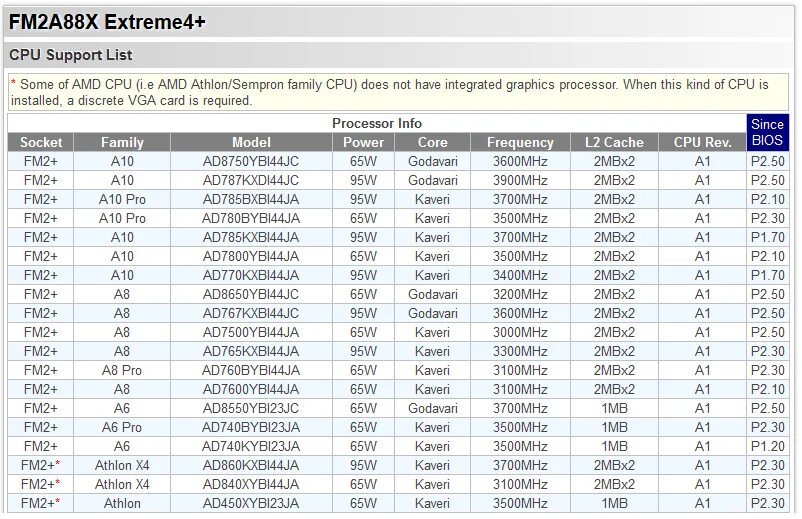Select the Model column header
The image size is (802, 519).
coord(251,142)
